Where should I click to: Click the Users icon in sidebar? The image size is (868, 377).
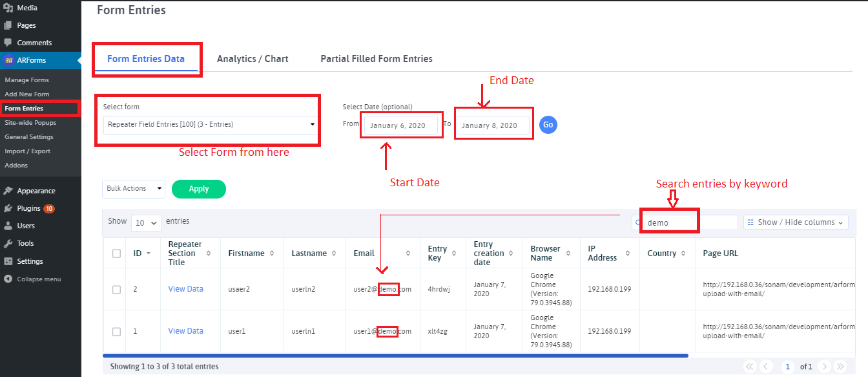pos(8,226)
